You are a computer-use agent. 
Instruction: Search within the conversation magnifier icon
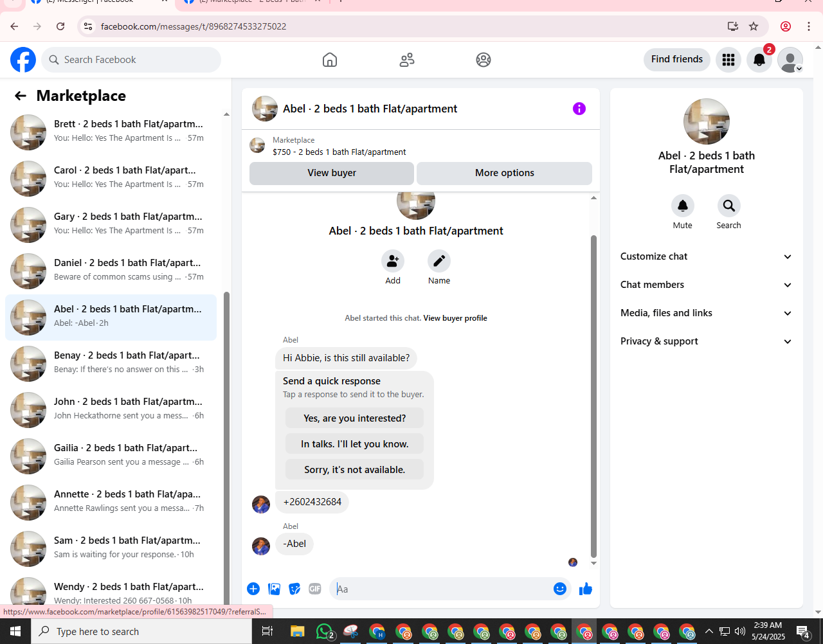click(729, 206)
